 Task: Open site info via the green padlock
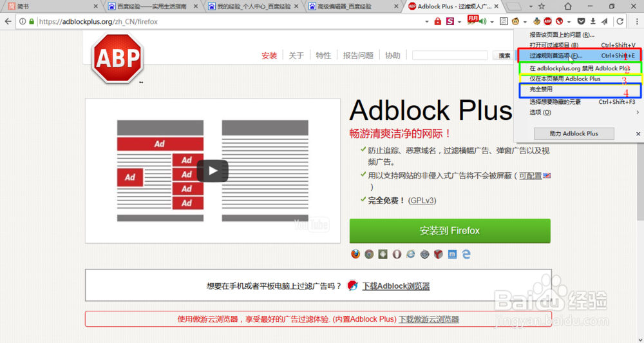pyautogui.click(x=31, y=21)
